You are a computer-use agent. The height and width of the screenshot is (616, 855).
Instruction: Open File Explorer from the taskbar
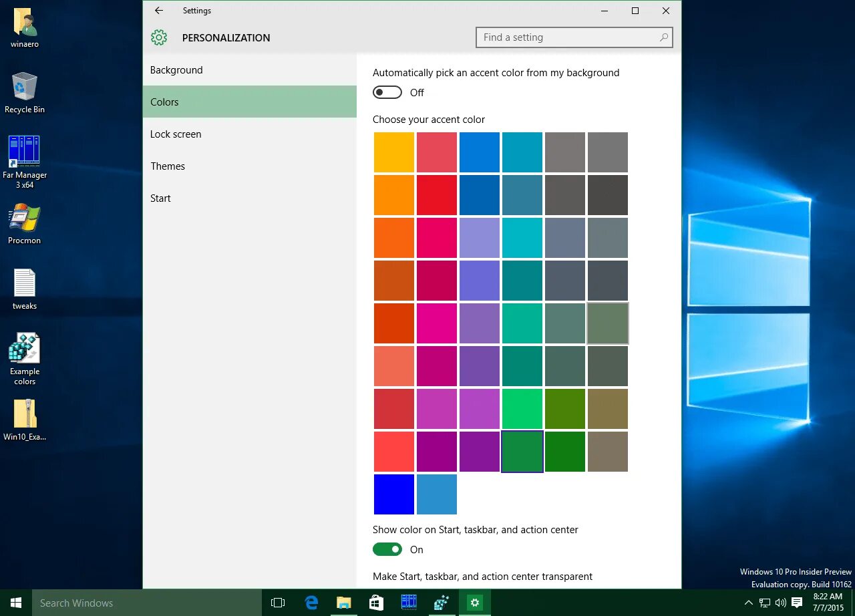[x=343, y=603]
